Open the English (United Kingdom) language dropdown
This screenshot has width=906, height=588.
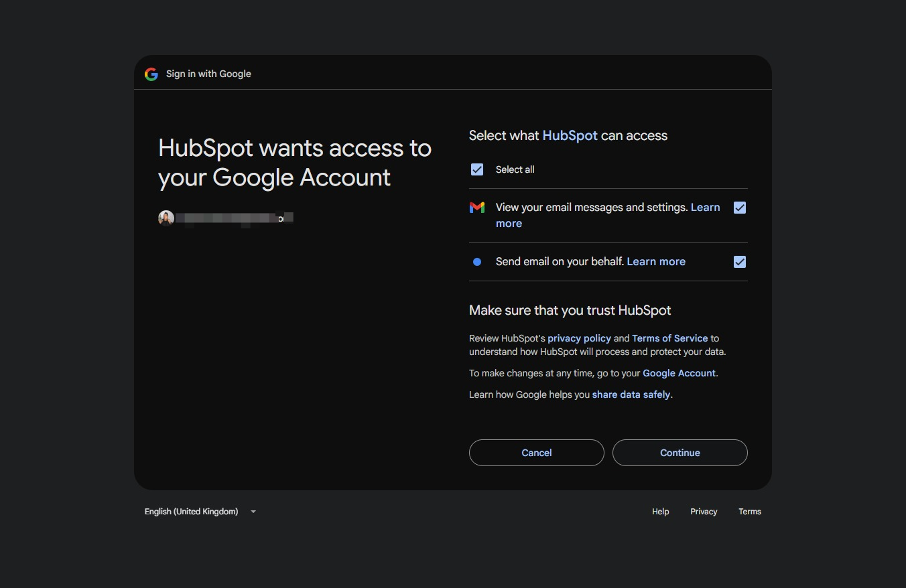point(200,512)
